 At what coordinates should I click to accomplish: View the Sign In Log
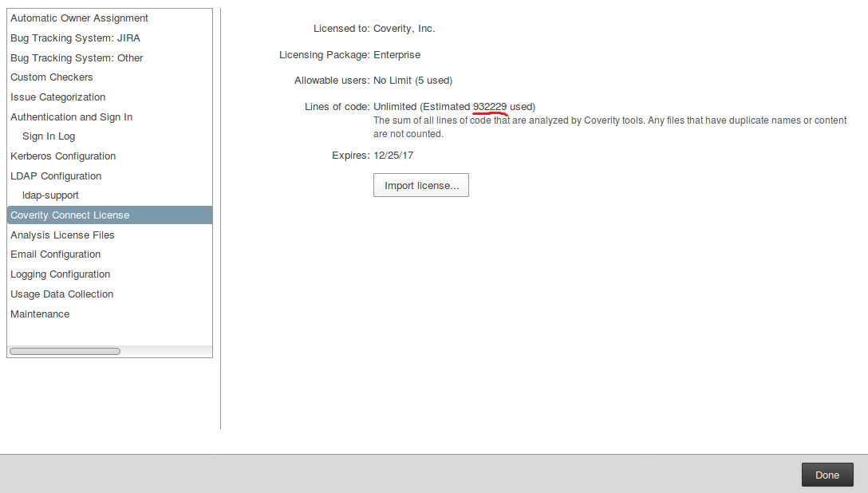[x=109, y=136]
